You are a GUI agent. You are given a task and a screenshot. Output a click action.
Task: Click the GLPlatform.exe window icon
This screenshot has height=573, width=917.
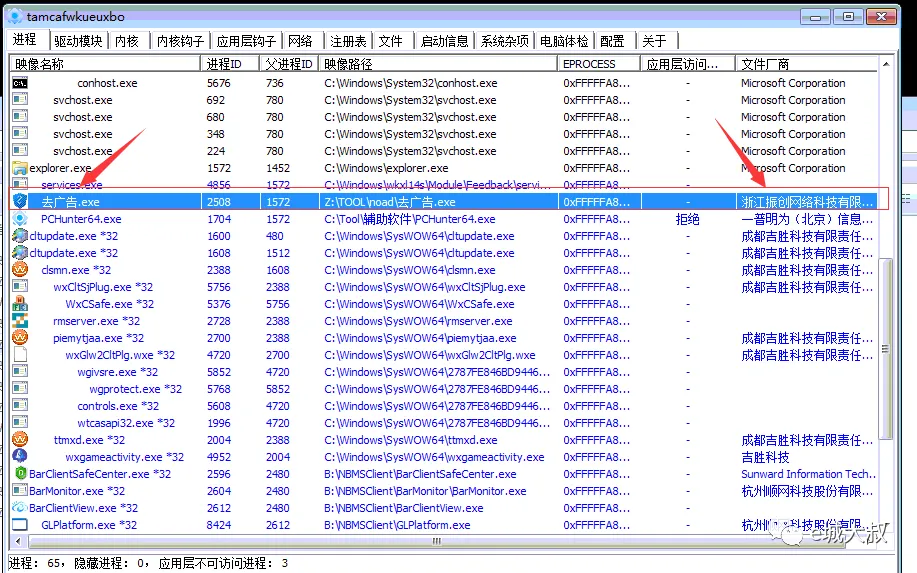[20, 524]
